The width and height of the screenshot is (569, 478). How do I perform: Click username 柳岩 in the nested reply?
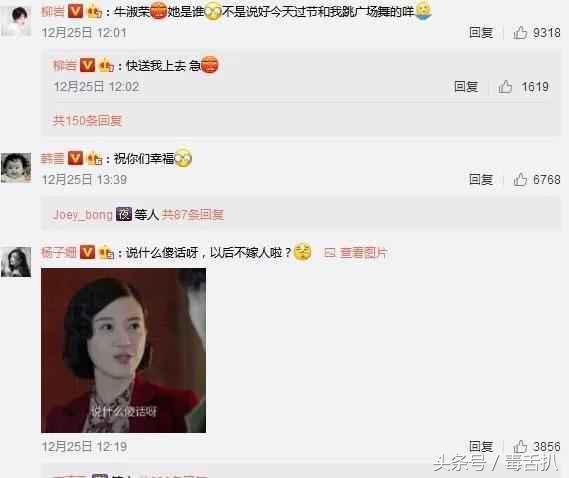tap(65, 66)
